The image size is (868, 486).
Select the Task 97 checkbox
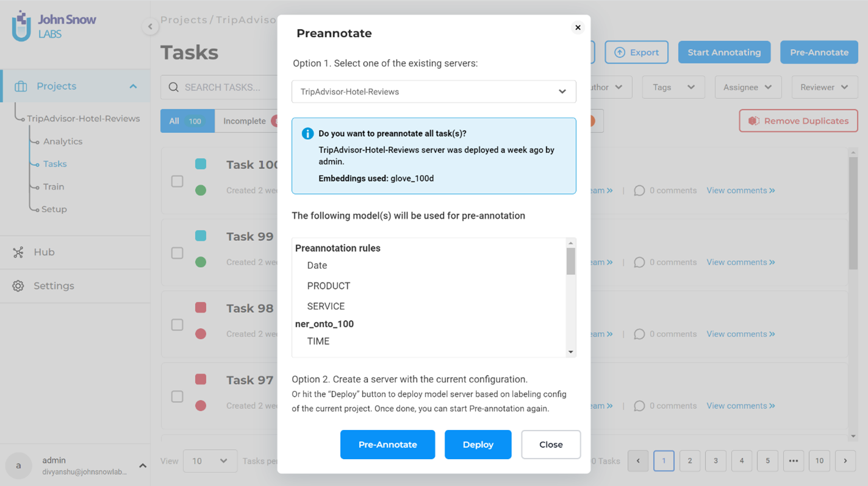[177, 396]
